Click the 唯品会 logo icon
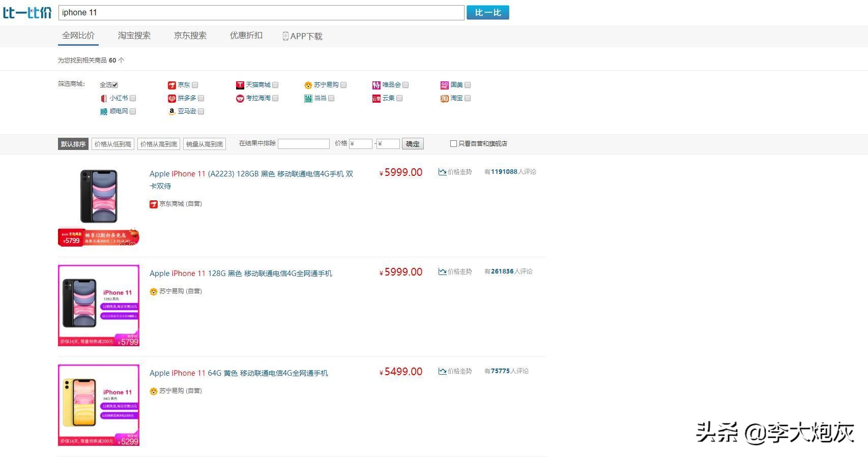 click(x=377, y=85)
